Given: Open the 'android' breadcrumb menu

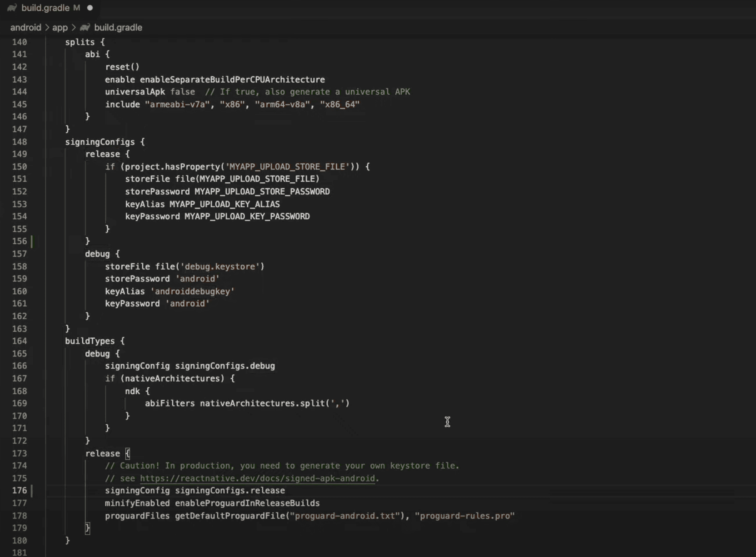Looking at the screenshot, I should 25,27.
